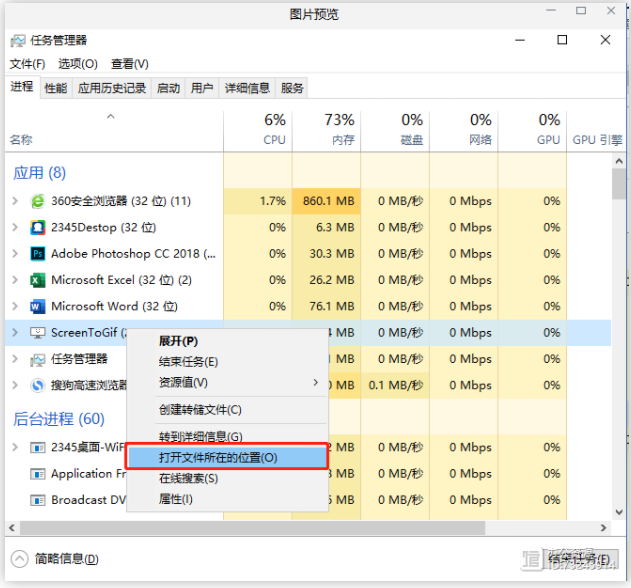This screenshot has height=588, width=631.
Task: Click the ScreenToGif process icon
Action: point(38,333)
